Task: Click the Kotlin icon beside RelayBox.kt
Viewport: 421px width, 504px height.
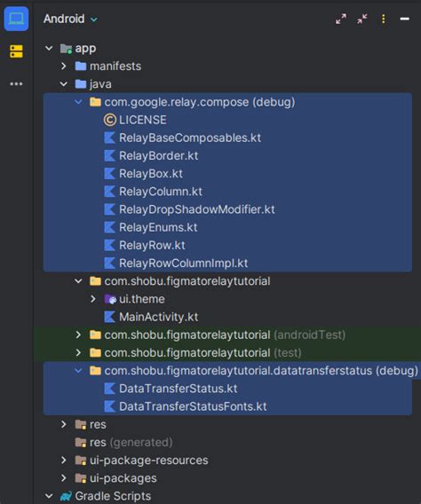Action: (x=109, y=174)
